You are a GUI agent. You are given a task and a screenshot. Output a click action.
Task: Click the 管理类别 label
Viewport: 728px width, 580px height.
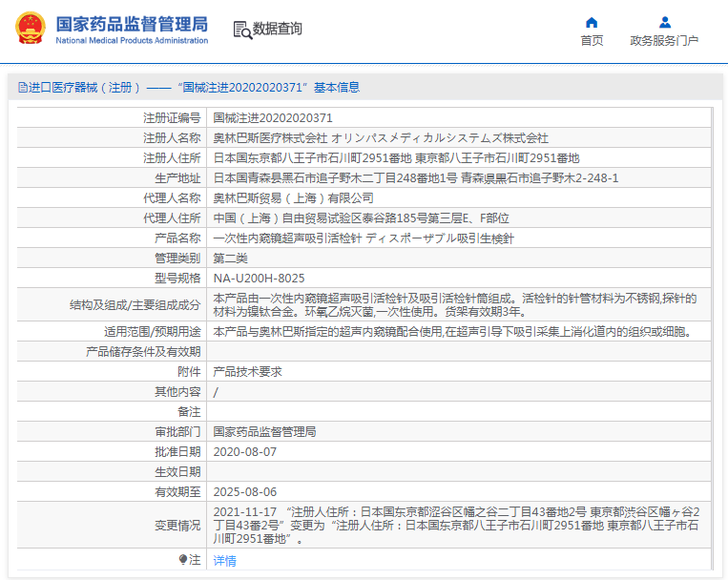point(177,259)
